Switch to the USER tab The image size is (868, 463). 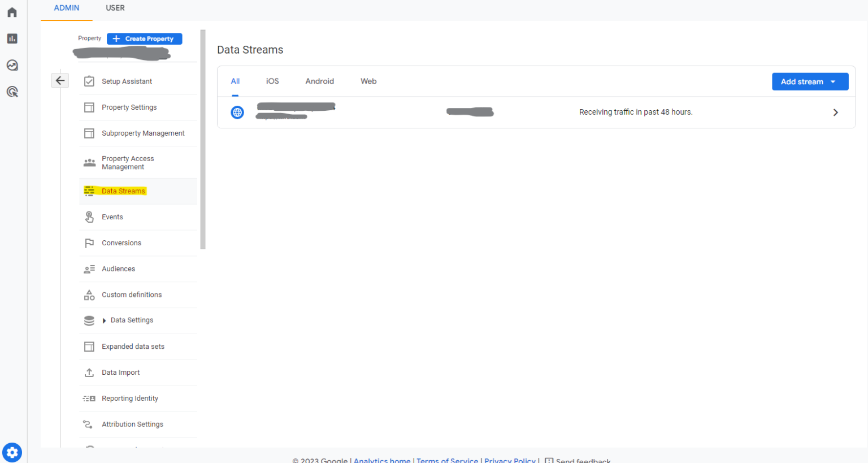[115, 8]
